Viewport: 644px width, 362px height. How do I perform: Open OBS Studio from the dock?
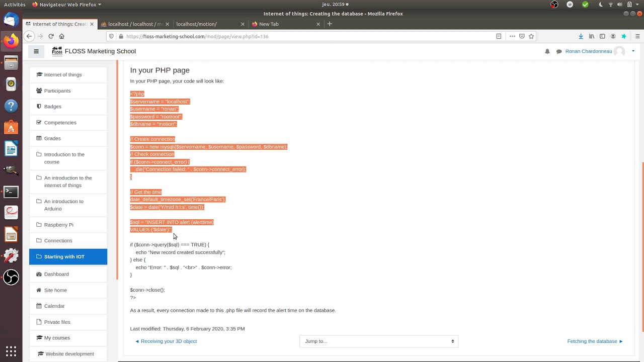pos(11,277)
